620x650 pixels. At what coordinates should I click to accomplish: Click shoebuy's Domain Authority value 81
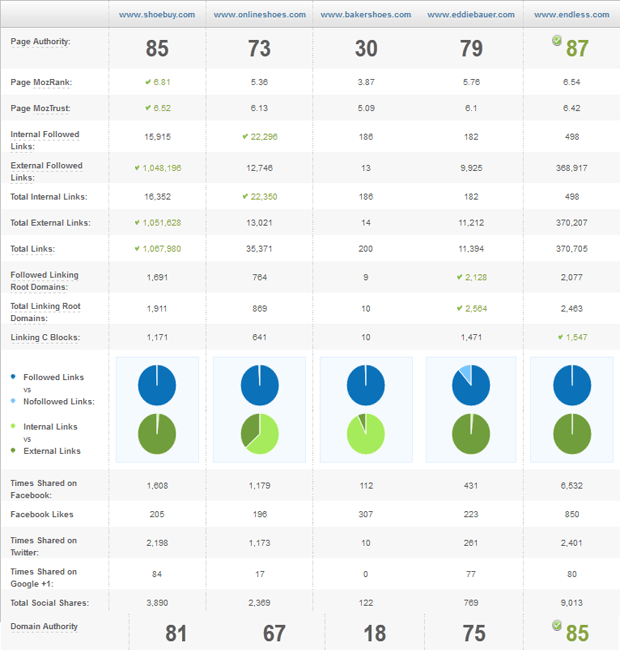(x=176, y=633)
